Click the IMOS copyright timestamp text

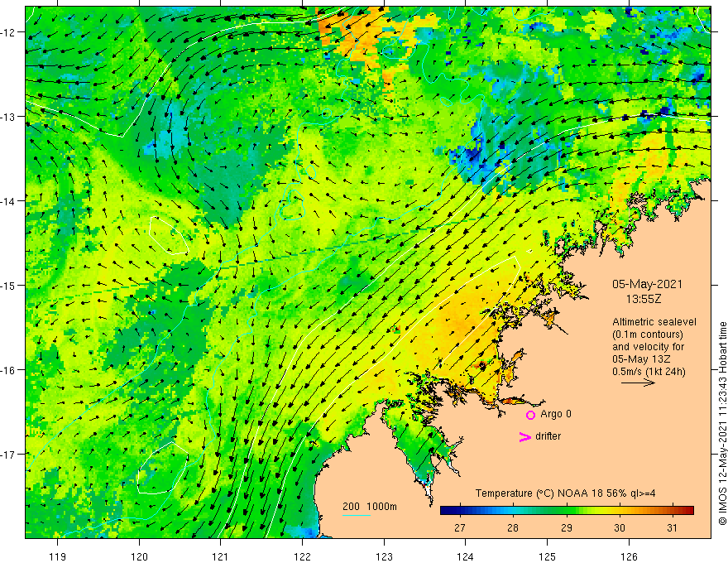(722, 423)
